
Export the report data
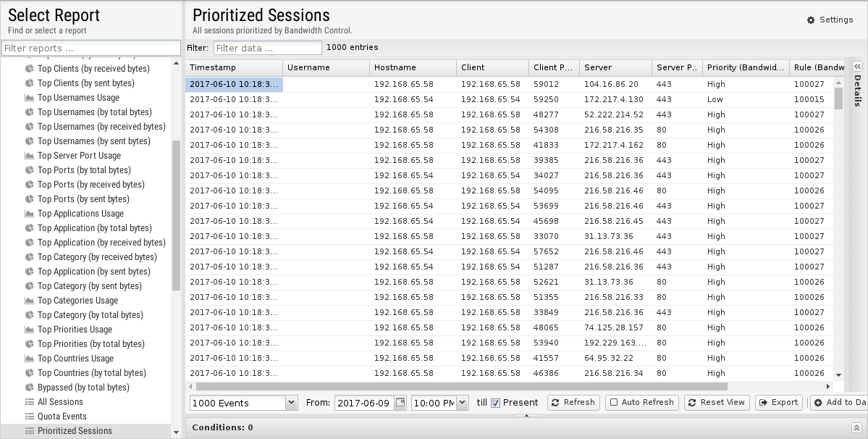[779, 403]
